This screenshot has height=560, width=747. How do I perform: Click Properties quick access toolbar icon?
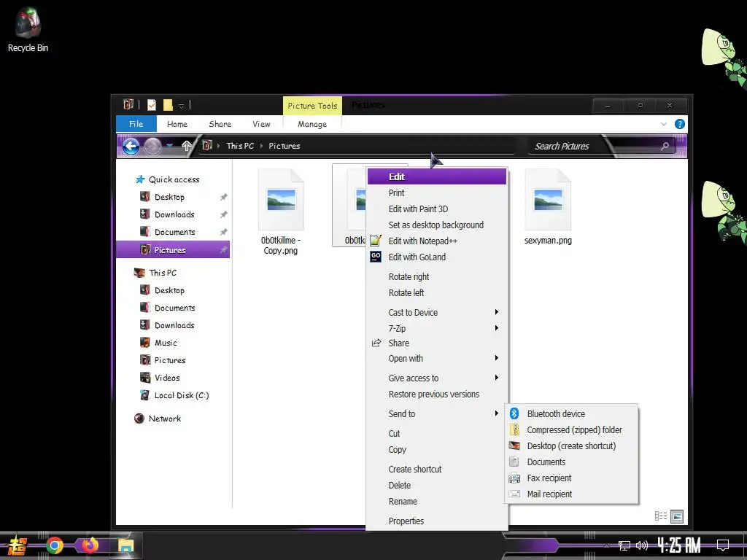[x=152, y=105]
